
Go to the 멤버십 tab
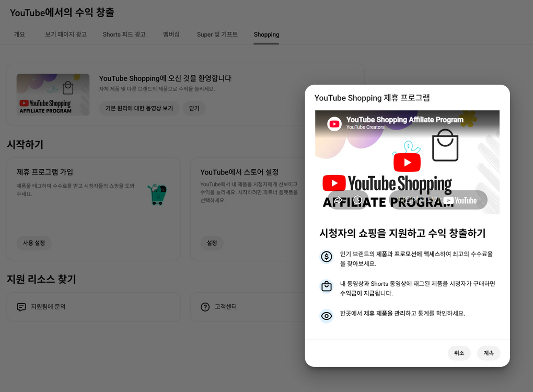(171, 34)
